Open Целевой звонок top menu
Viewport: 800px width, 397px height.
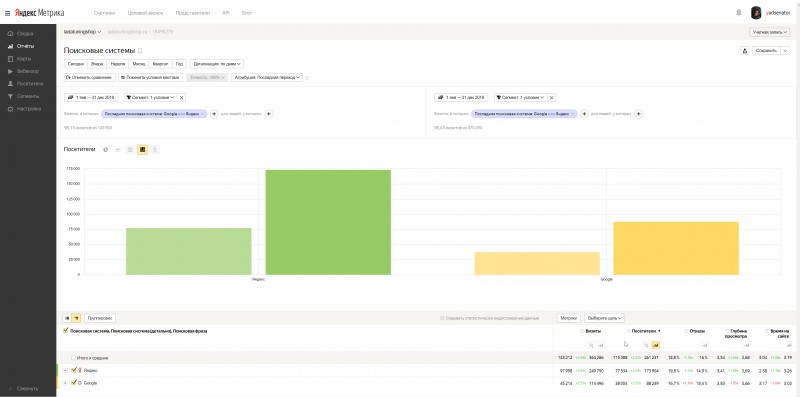point(145,13)
